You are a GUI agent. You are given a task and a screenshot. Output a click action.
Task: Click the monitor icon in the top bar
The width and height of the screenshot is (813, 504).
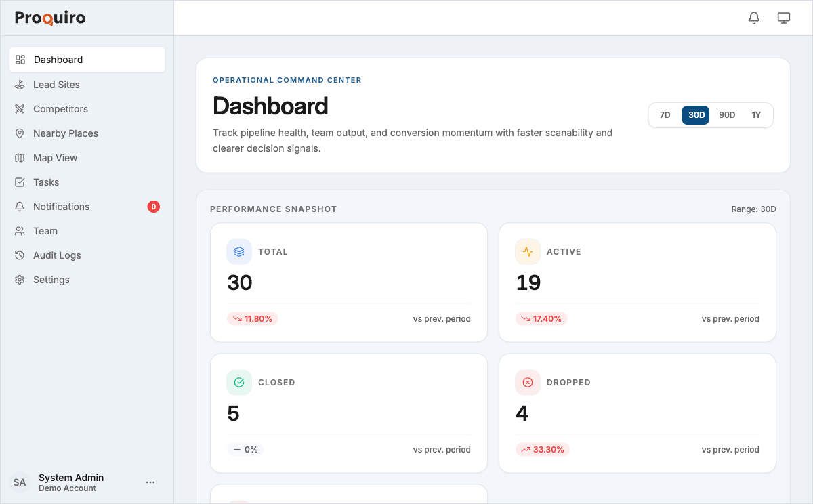[784, 18]
